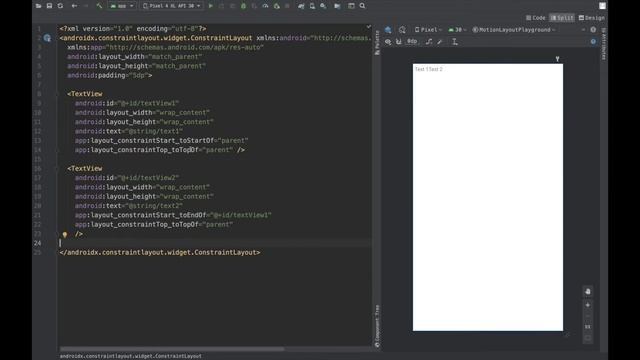This screenshot has width=640, height=360.
Task: Click the "@string/text1" value
Action: click(154, 131)
